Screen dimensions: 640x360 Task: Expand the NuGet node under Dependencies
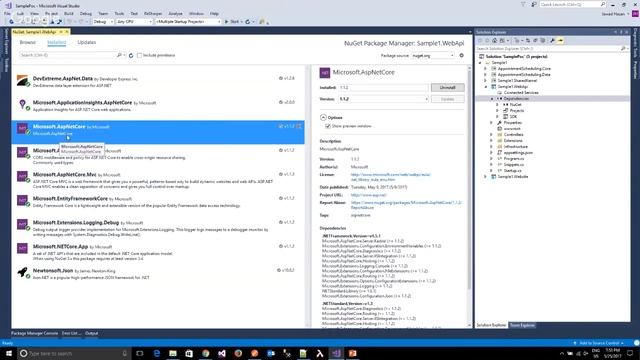[x=498, y=105]
